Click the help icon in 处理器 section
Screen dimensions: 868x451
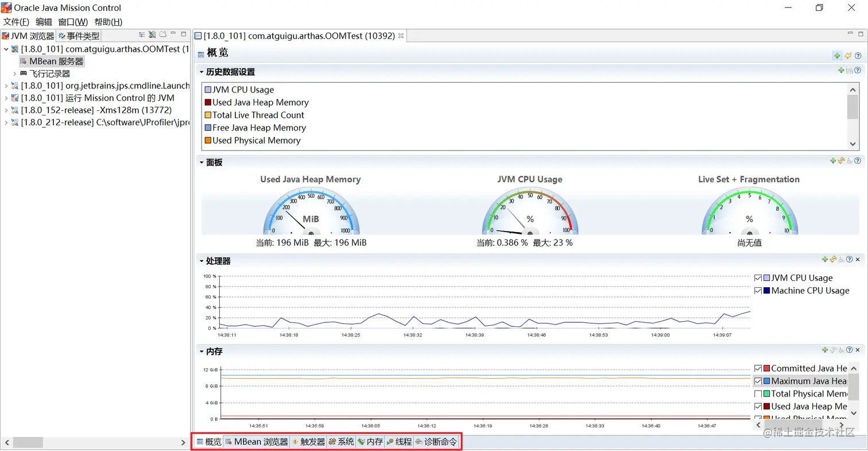(x=850, y=259)
